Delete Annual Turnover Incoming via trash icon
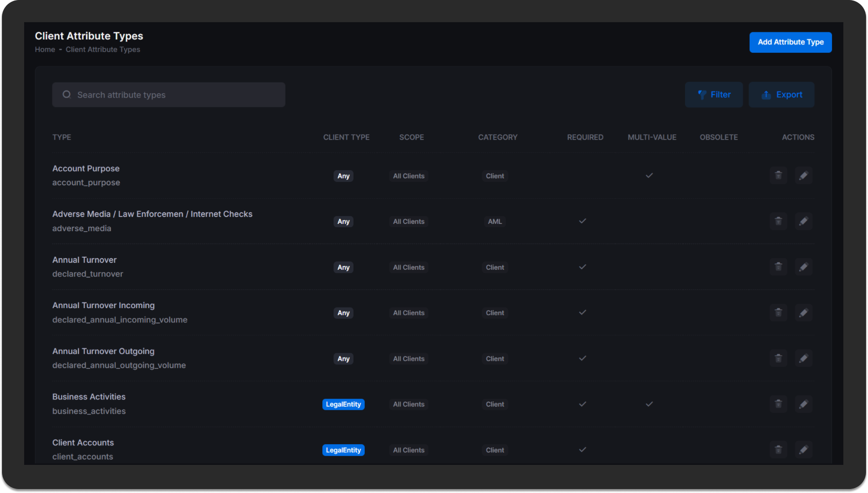This screenshot has height=493, width=868. 778,313
